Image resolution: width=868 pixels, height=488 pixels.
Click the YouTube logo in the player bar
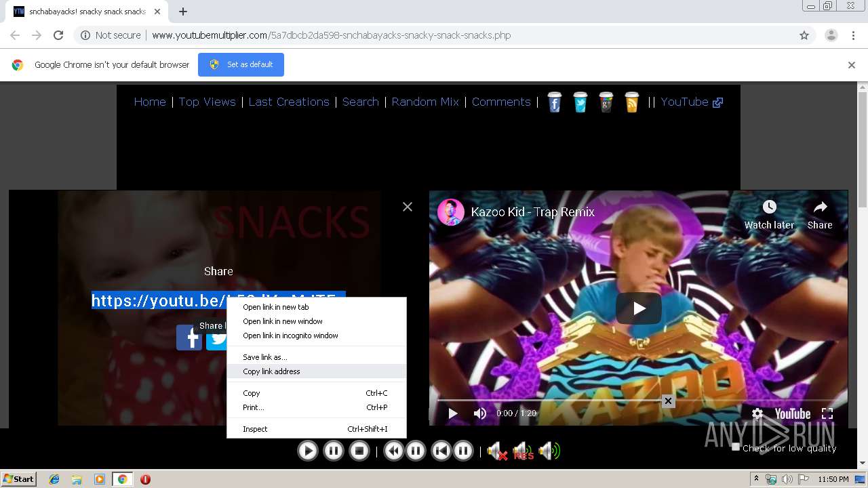coord(793,413)
